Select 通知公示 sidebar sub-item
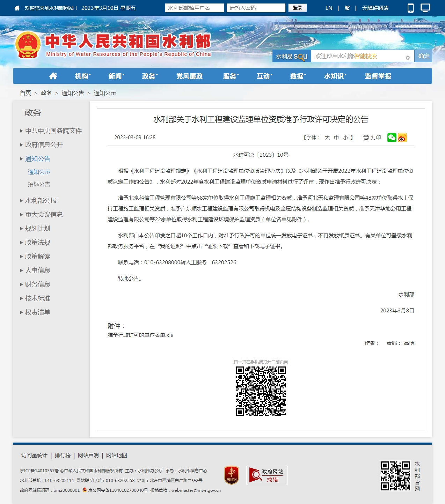Screen dimensions: 445x504 point(39,172)
